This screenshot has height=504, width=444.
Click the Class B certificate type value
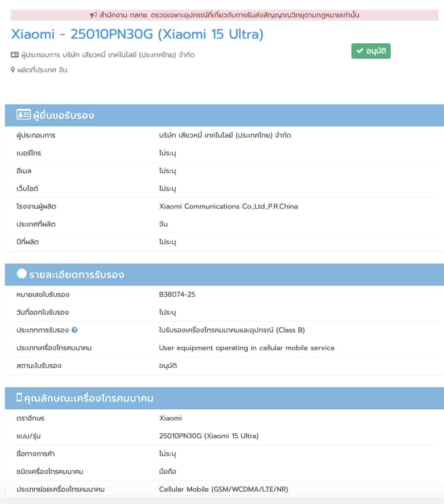(232, 330)
